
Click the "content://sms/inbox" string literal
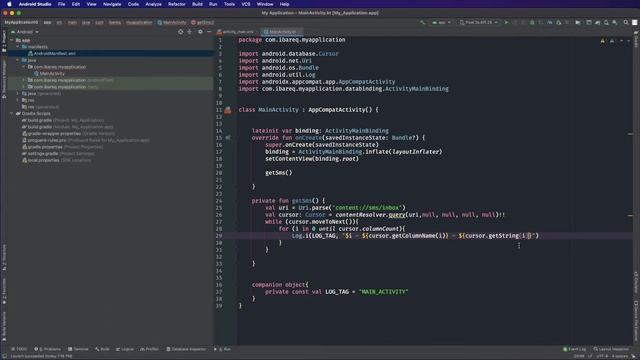tap(367, 208)
